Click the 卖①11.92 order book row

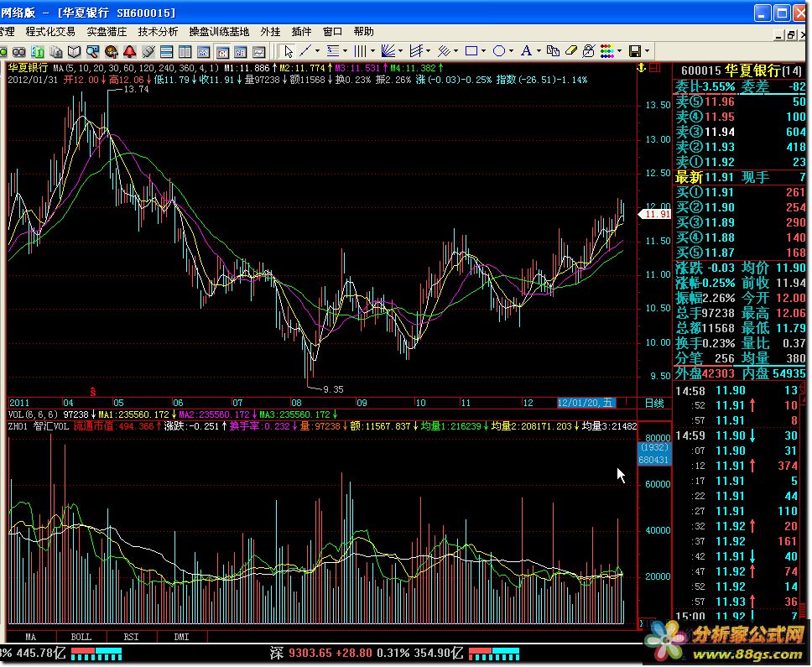tap(741, 162)
